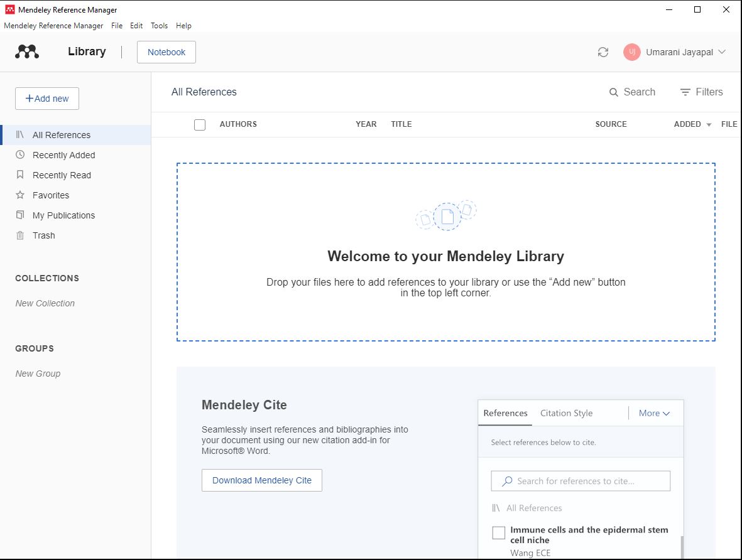Click the COLLECTIONS section heading
Image resolution: width=742 pixels, height=560 pixels.
pyautogui.click(x=47, y=278)
